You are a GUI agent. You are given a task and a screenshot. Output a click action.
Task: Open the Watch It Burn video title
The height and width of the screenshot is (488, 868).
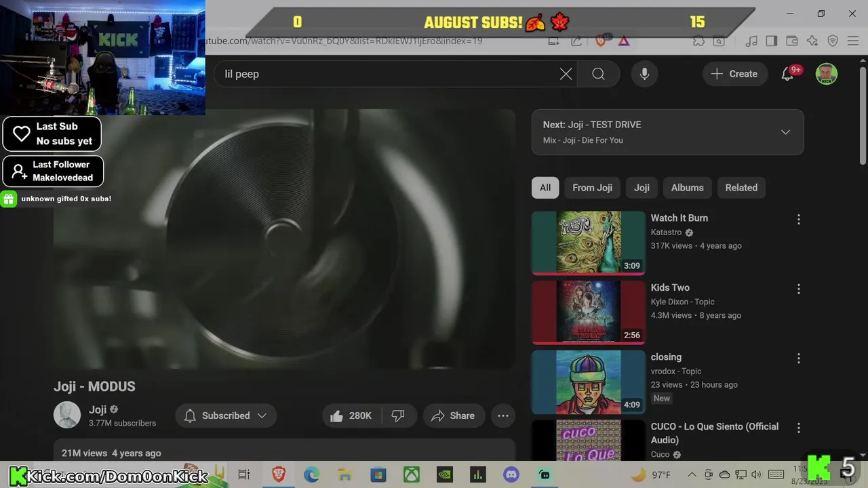(679, 218)
